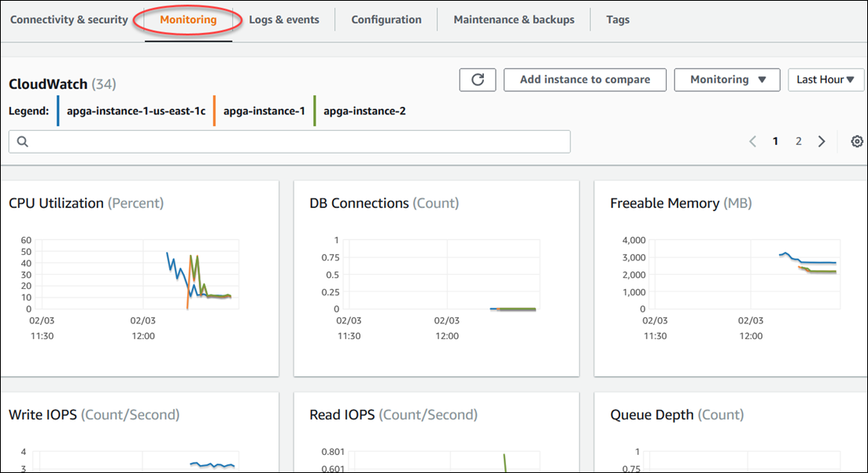Select the Tags tab
The image size is (868, 473).
618,20
